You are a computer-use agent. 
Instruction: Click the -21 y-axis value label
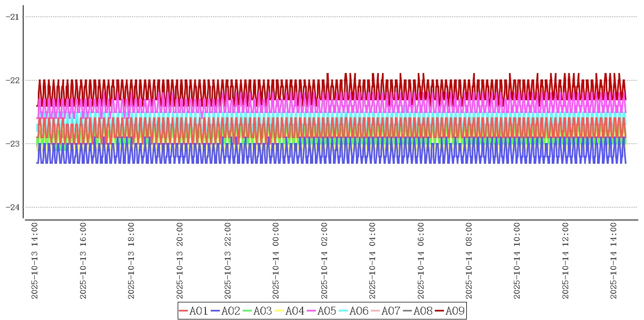[12, 17]
